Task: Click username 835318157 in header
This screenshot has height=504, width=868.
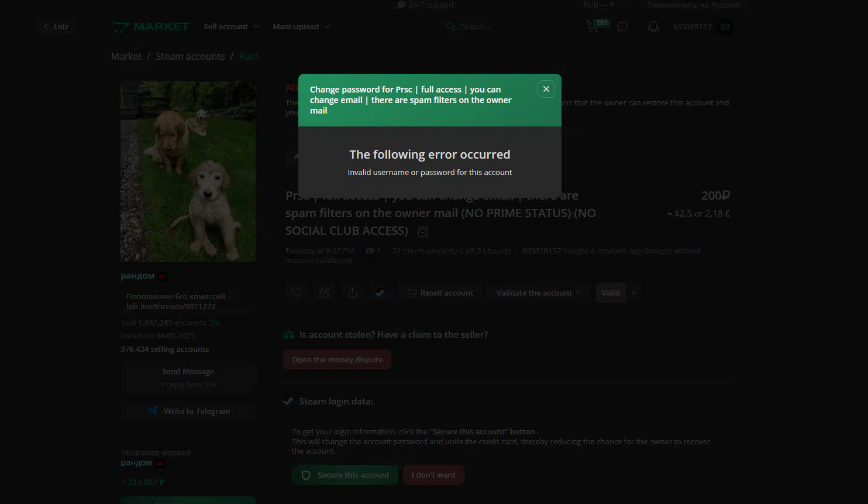Action: pos(692,27)
